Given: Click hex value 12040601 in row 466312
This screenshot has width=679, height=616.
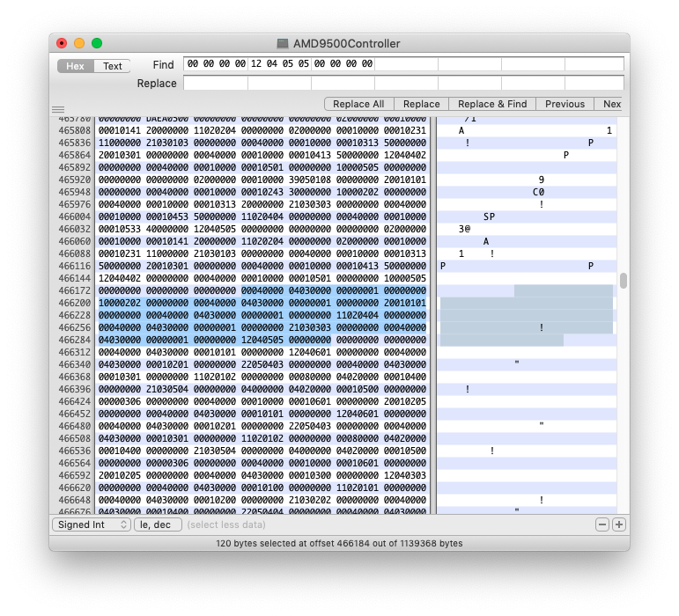Looking at the screenshot, I should pyautogui.click(x=310, y=352).
